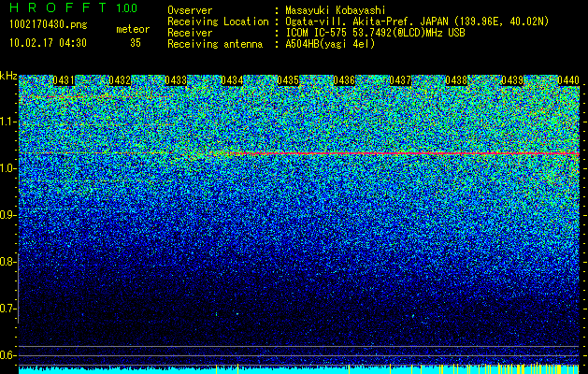Click the Receiving Location label
This screenshot has width=588, height=374.
tap(218, 22)
